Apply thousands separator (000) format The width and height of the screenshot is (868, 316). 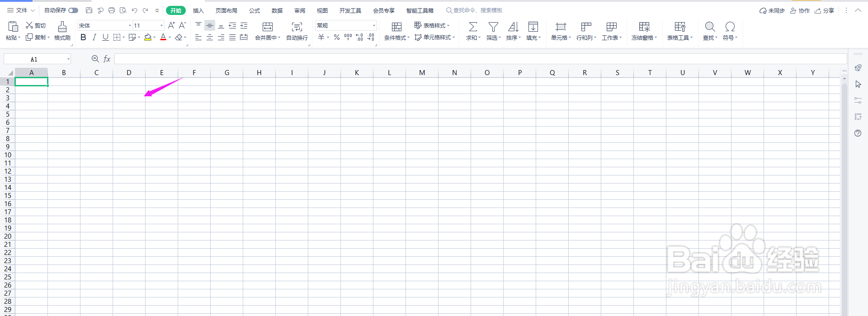click(348, 38)
